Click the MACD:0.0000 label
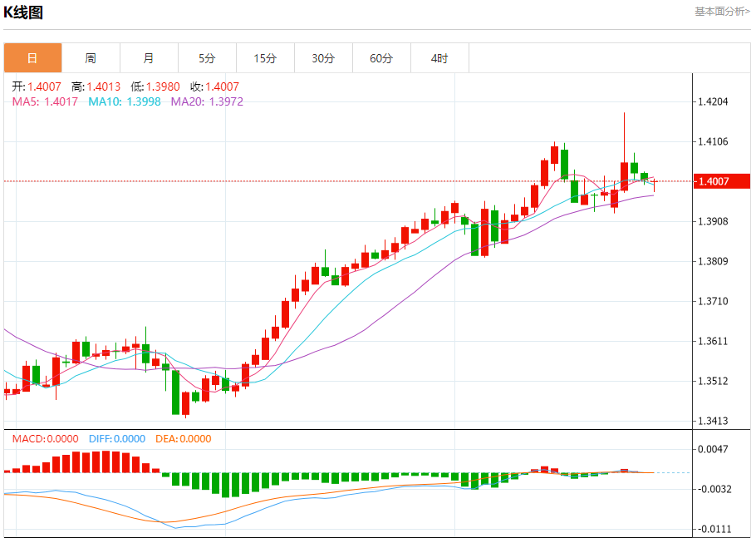This screenshot has width=756, height=538. coord(46,439)
